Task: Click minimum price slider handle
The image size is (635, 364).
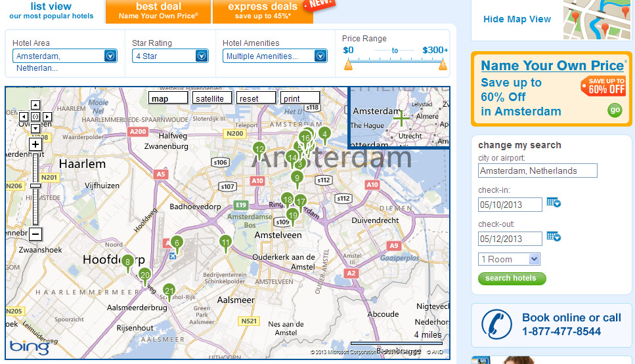Action: point(348,65)
